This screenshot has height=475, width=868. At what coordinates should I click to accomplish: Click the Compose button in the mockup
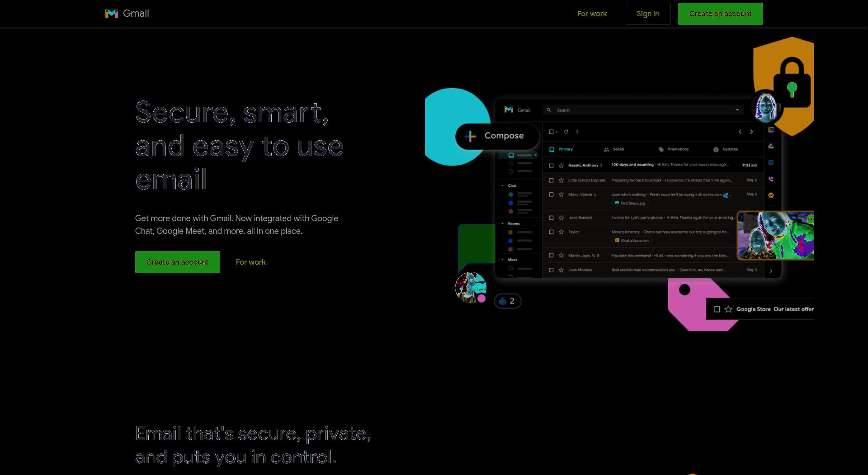[x=497, y=136]
